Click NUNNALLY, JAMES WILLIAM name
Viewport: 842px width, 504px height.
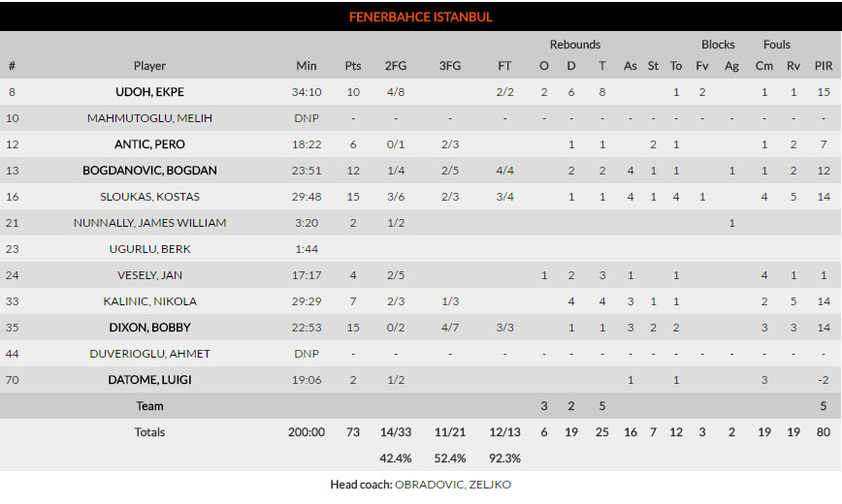pos(149,223)
